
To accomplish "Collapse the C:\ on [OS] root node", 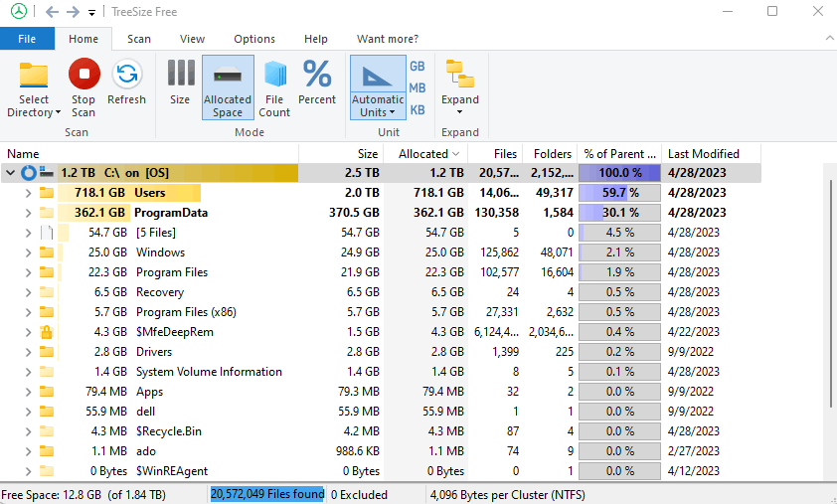I will (10, 173).
